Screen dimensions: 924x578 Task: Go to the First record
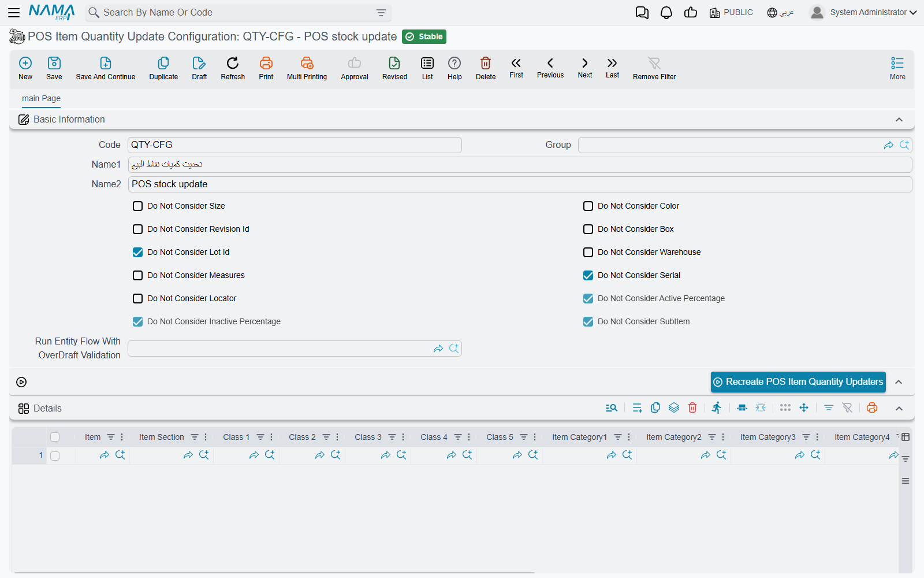coord(516,68)
